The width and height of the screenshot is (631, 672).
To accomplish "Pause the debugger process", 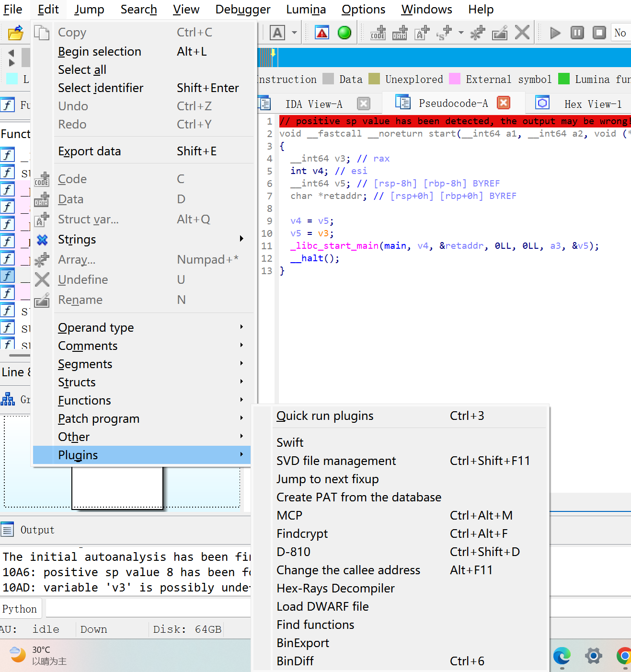I will [x=577, y=33].
